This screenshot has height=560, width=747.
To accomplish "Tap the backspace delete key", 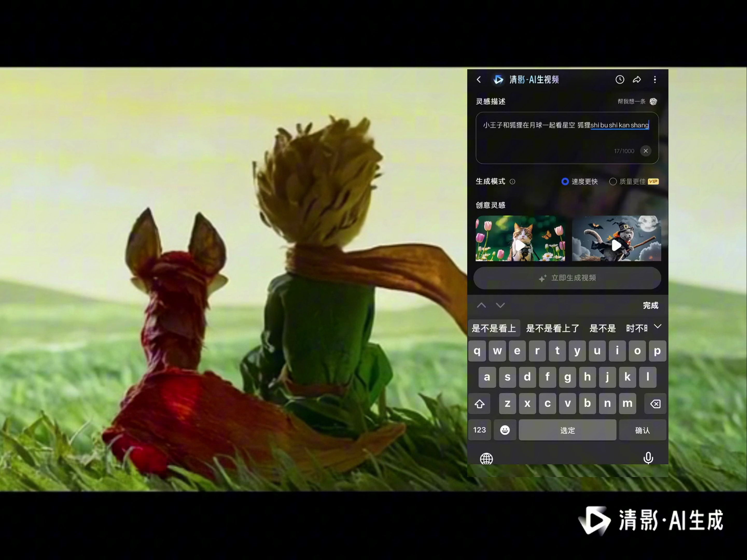I will pos(655,404).
